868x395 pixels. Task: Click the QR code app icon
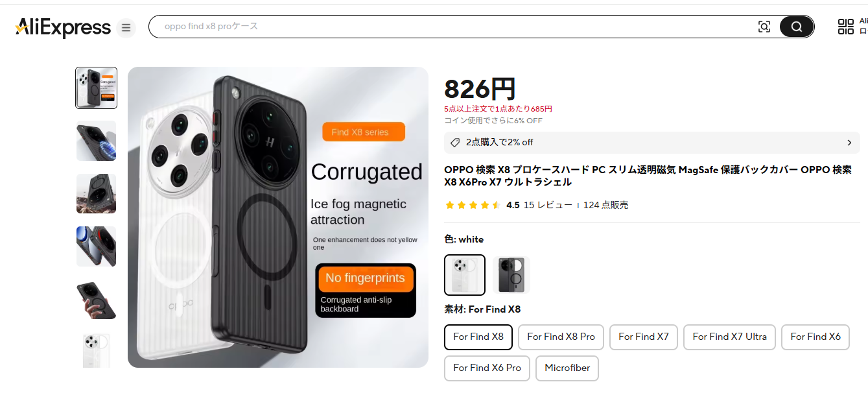click(846, 27)
